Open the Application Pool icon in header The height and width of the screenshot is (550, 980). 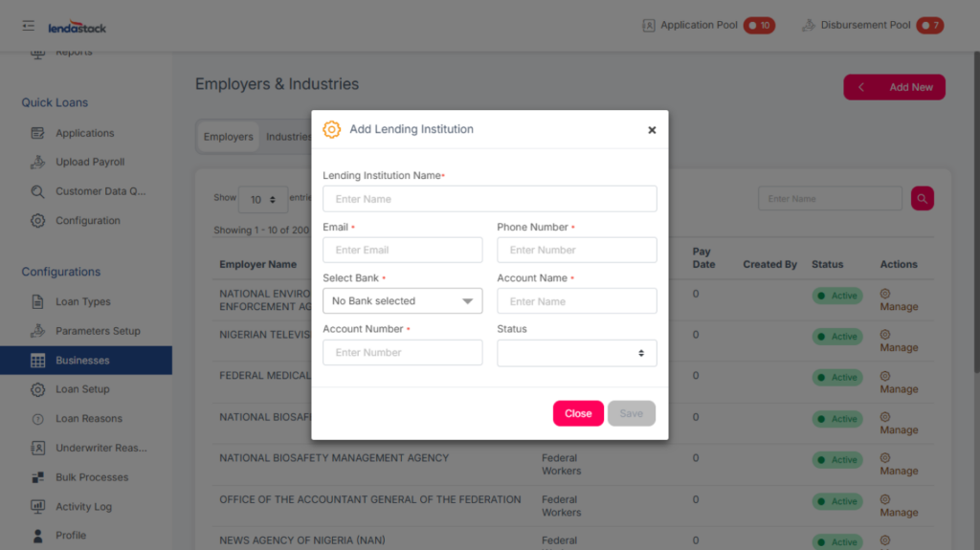pos(648,26)
